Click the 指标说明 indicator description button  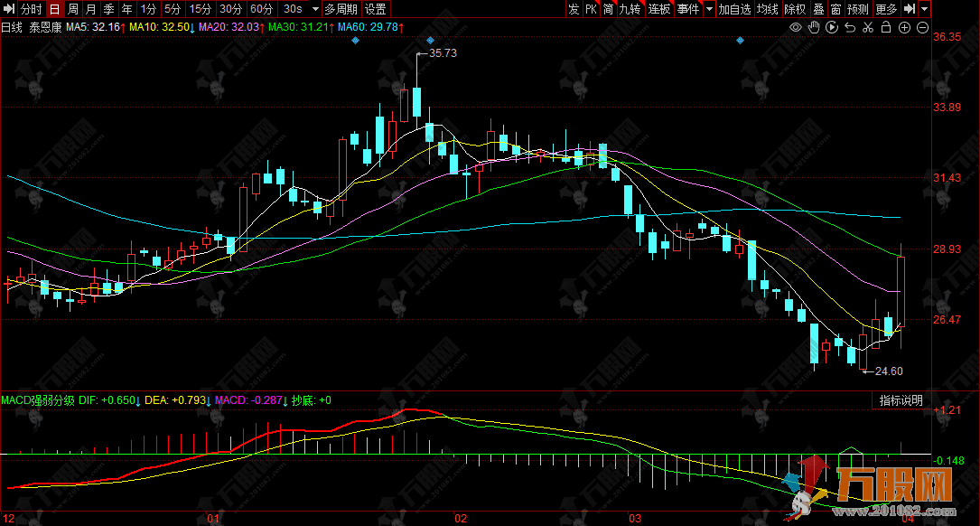[901, 400]
